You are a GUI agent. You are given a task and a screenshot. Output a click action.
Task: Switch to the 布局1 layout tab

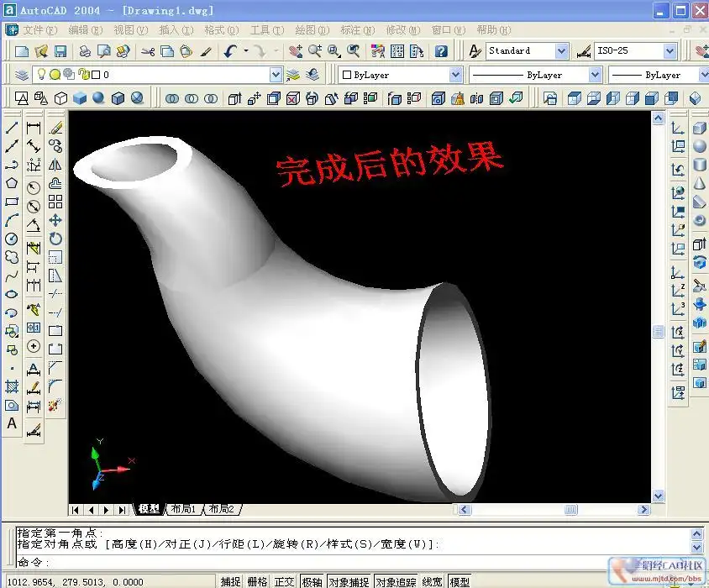[x=184, y=509]
